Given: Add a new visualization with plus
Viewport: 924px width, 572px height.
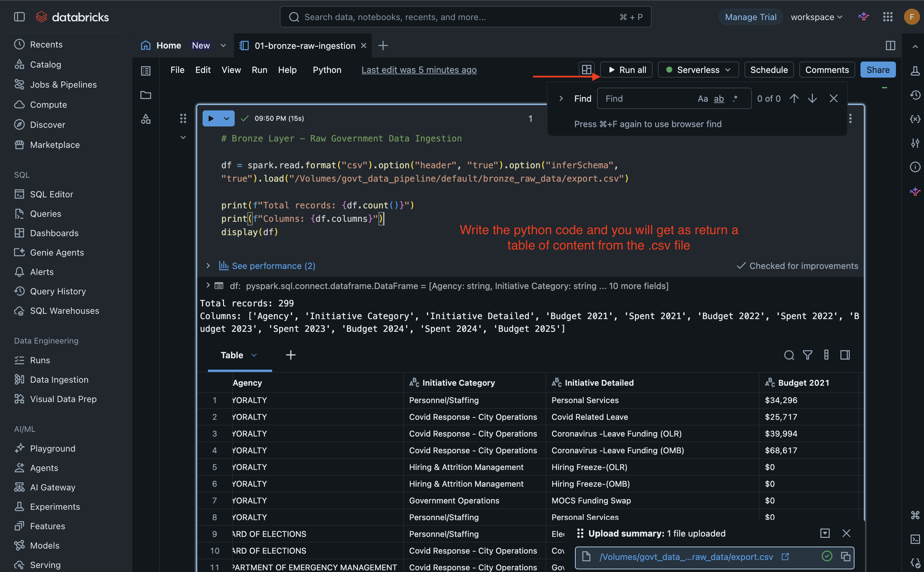Looking at the screenshot, I should click(x=291, y=355).
